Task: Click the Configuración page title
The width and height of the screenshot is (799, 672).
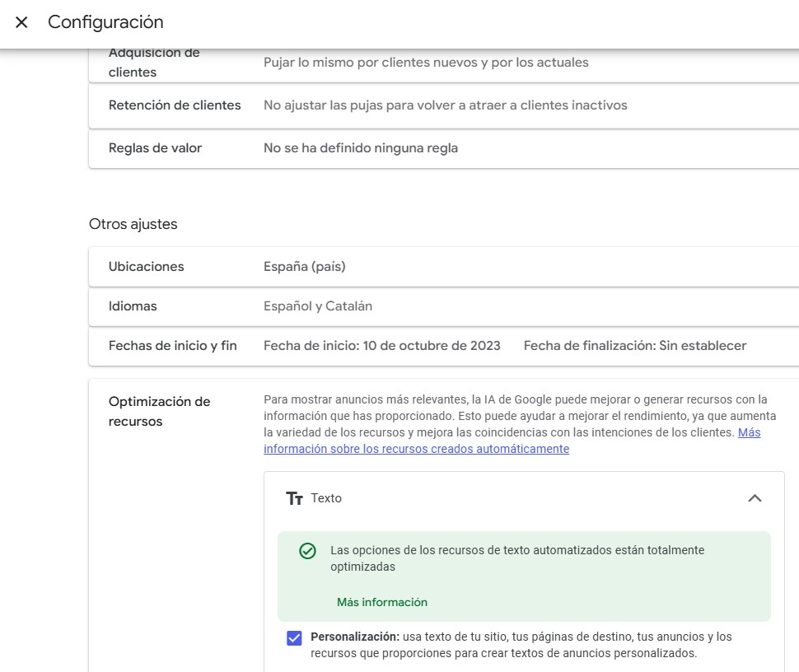Action: 105,22
